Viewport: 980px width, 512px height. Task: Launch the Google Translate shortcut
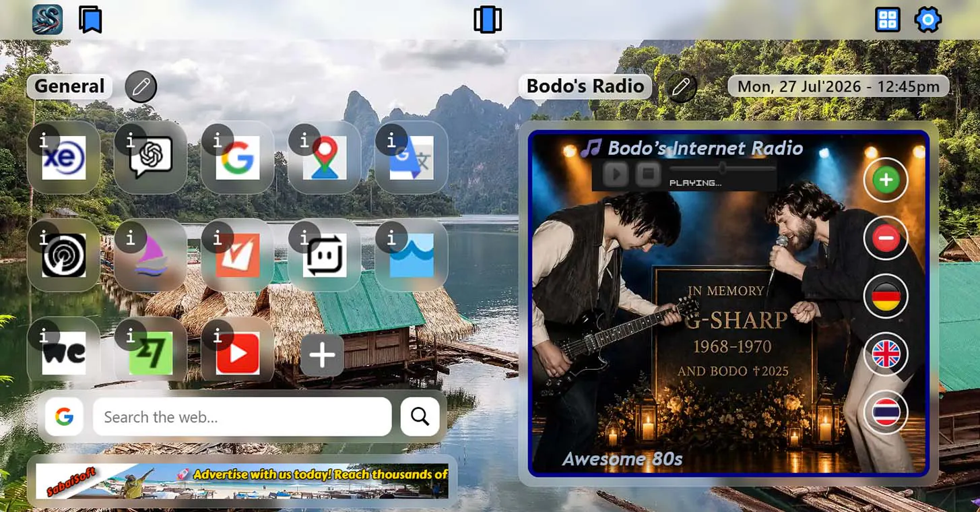[x=412, y=158]
